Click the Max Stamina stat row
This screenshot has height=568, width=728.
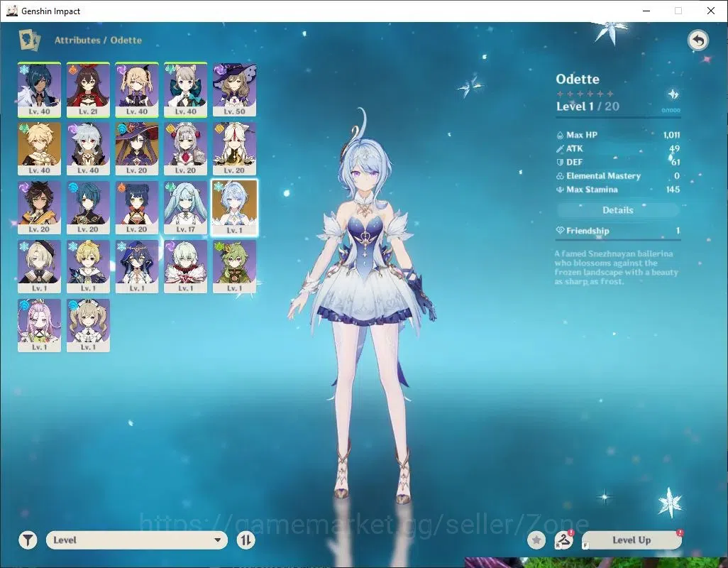pyautogui.click(x=618, y=190)
